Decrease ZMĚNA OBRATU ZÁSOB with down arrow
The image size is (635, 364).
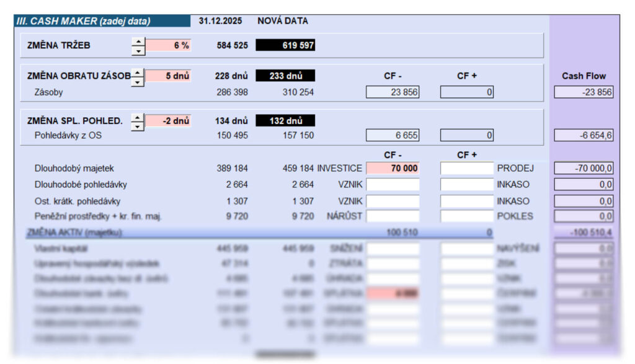pyautogui.click(x=138, y=81)
